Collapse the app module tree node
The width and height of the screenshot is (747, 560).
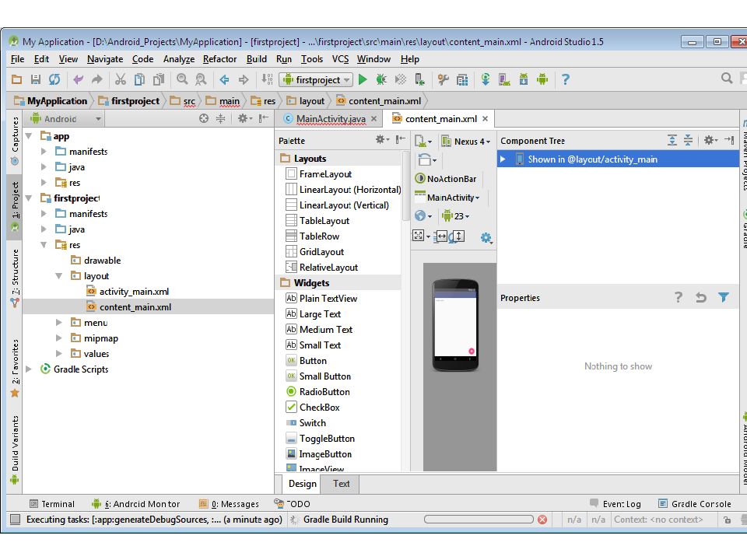(x=29, y=136)
